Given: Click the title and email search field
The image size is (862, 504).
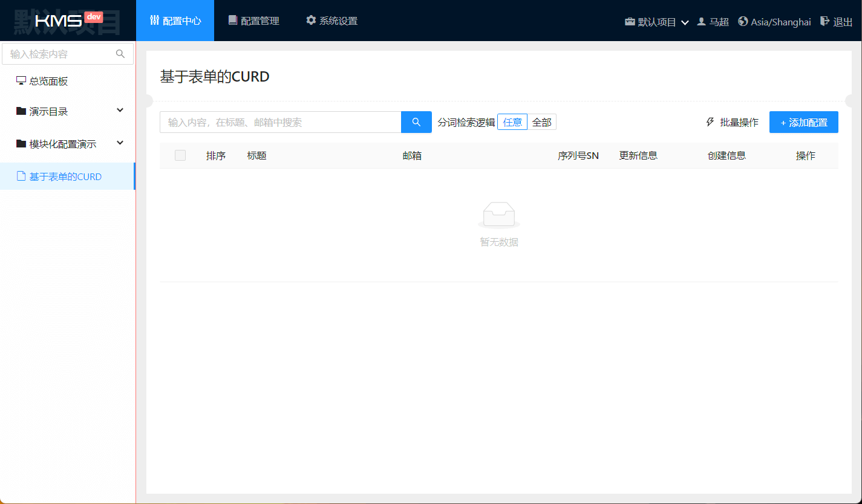Looking at the screenshot, I should click(280, 122).
